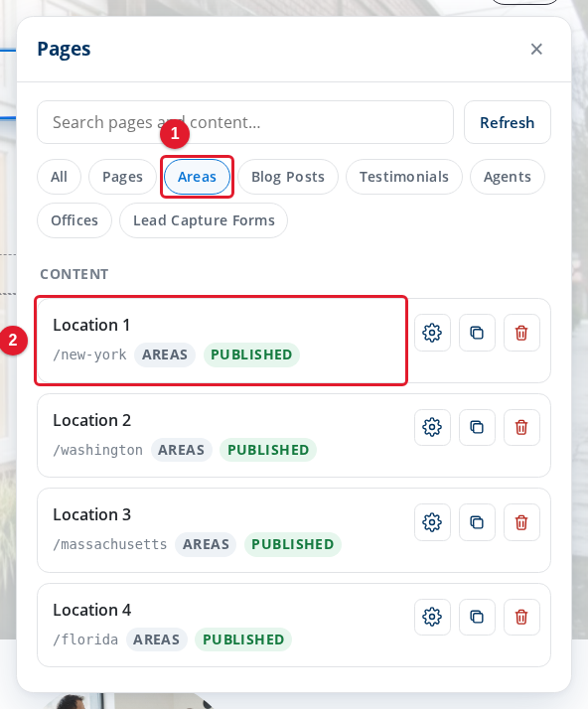The width and height of the screenshot is (588, 709).
Task: Click AREAS badge next to /massachusetts
Action: 206,544
